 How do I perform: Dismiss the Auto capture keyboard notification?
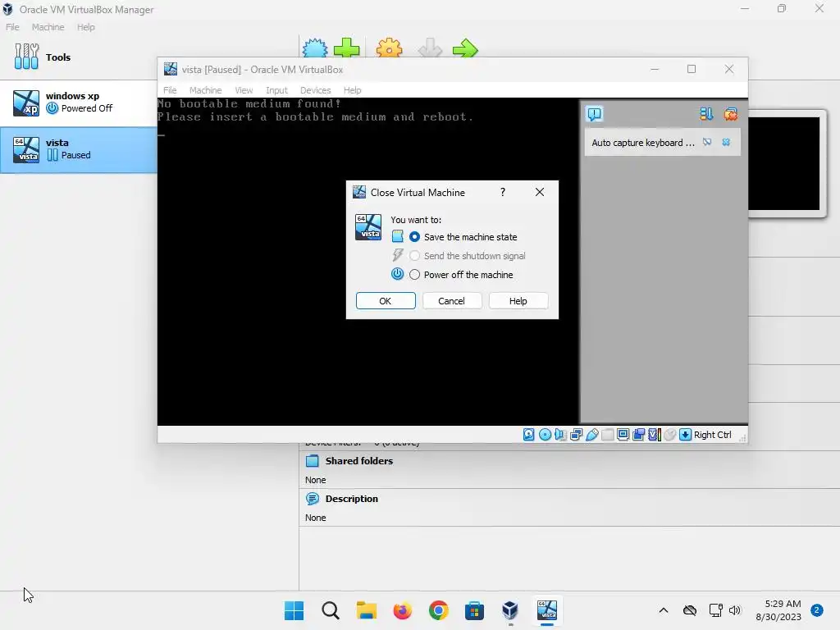tap(726, 143)
